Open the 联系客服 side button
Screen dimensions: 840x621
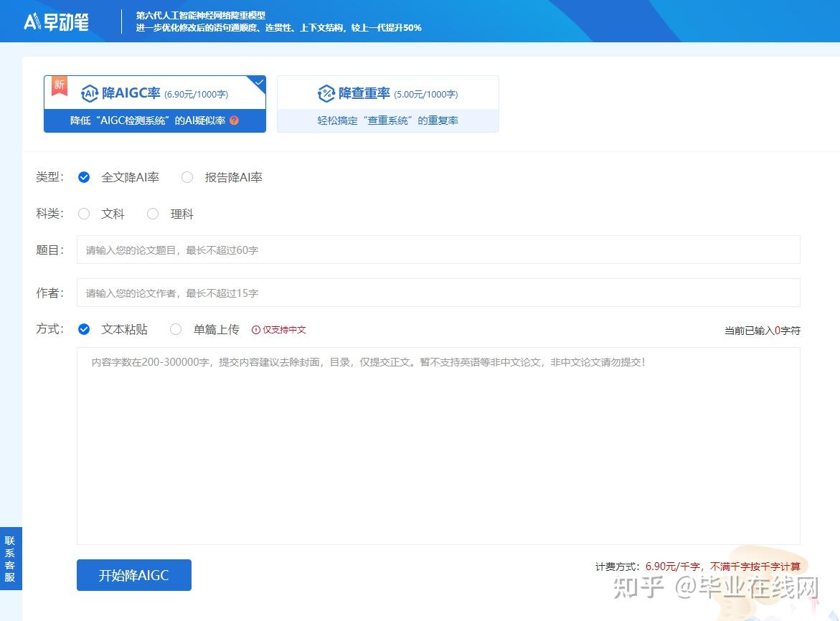click(x=10, y=559)
